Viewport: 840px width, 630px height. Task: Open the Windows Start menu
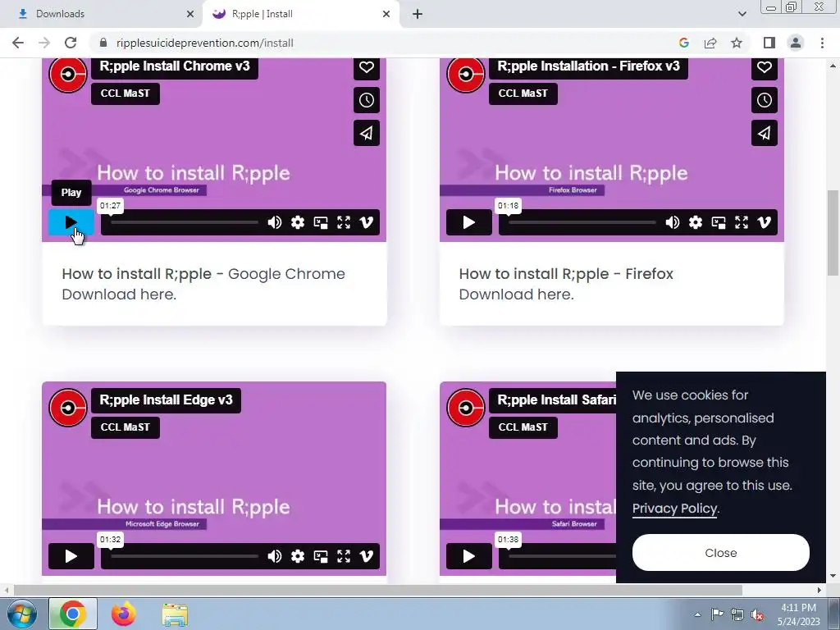pos(21,614)
